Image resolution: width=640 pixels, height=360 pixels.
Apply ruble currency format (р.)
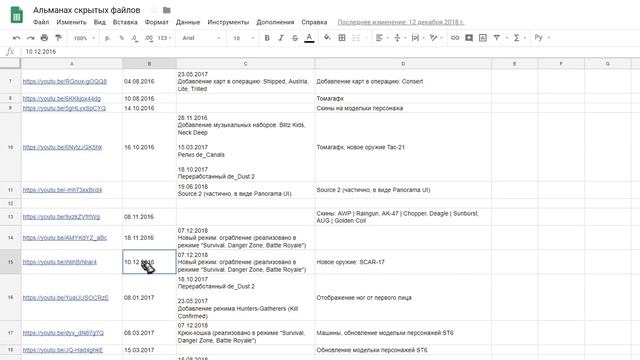[x=107, y=38]
